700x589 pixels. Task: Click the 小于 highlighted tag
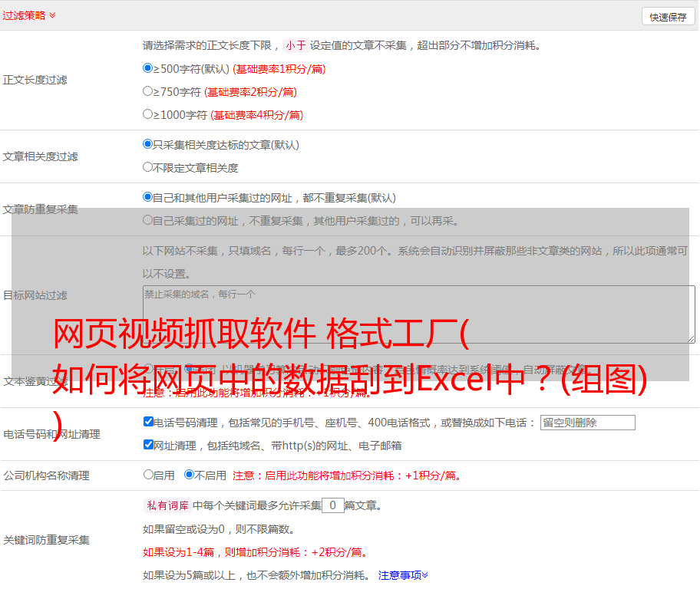click(296, 45)
